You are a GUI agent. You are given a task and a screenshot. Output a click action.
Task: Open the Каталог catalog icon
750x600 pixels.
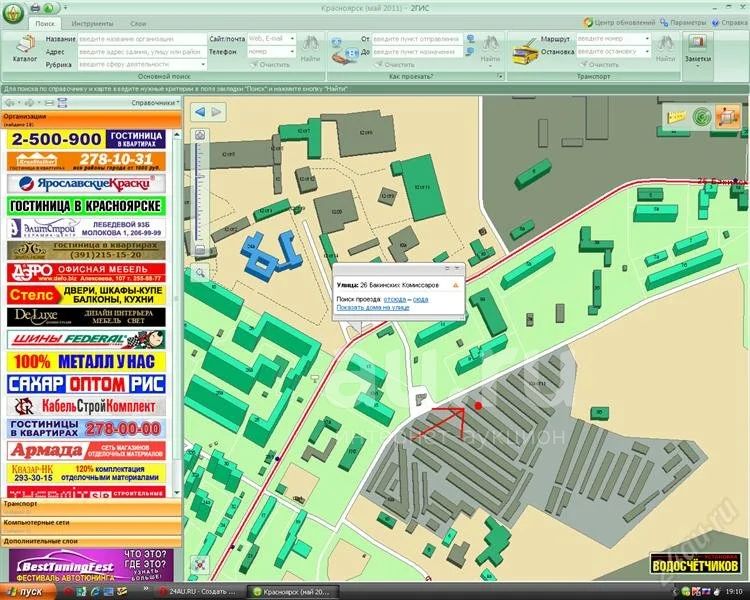(x=24, y=49)
